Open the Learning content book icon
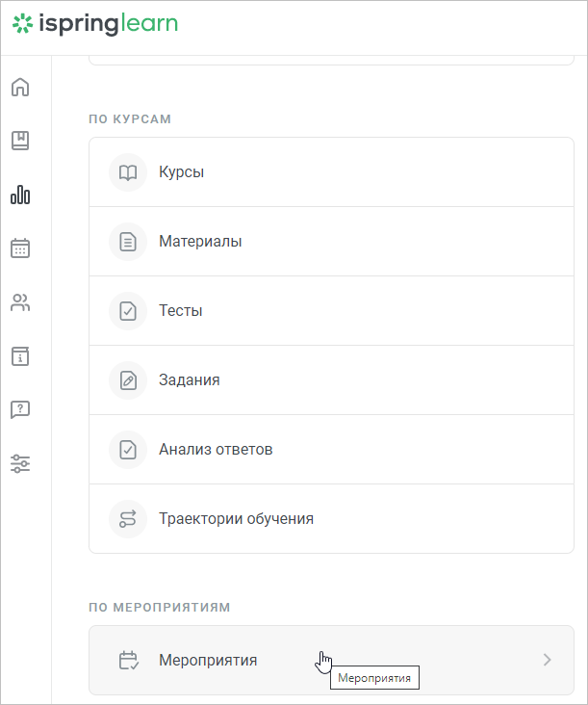Image resolution: width=588 pixels, height=705 pixels. (x=20, y=141)
